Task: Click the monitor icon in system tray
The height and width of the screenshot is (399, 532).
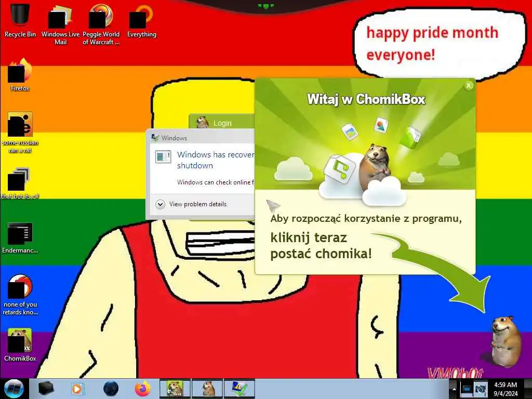Action: [x=466, y=389]
